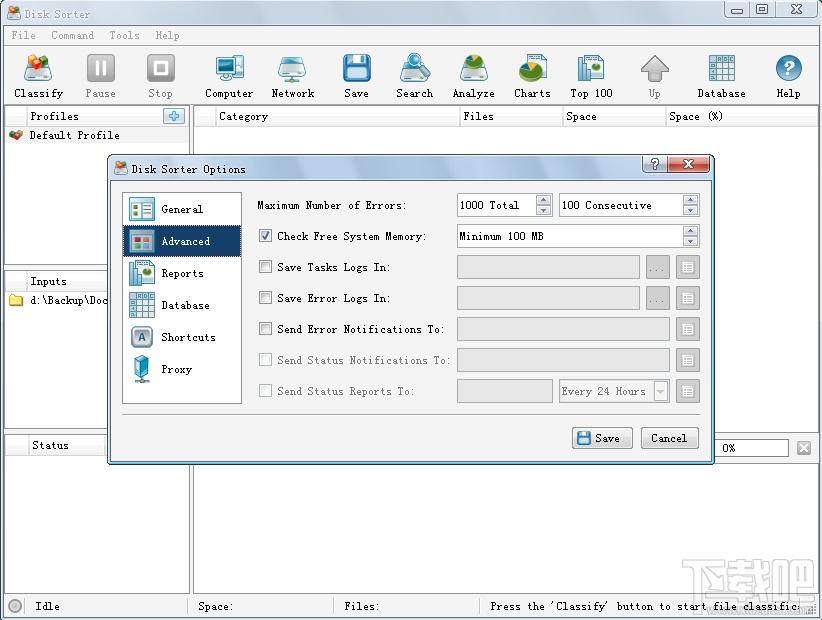The height and width of the screenshot is (620, 822).
Task: Open the Shortcuts options page
Action: coord(182,337)
